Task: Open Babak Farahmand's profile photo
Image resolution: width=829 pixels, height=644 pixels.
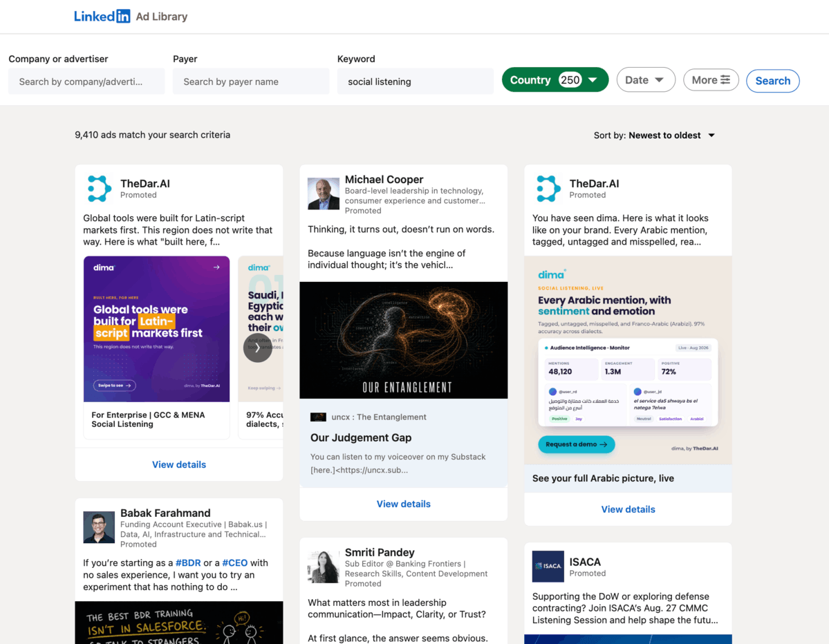Action: coord(99,527)
